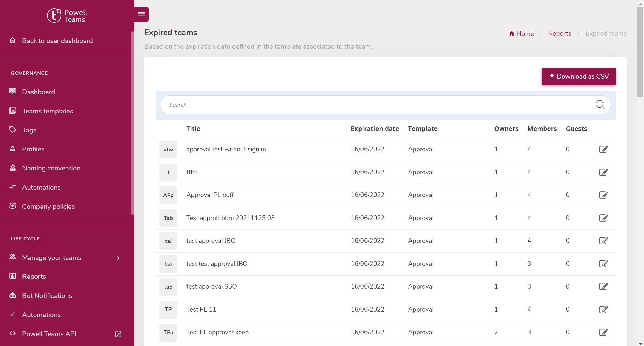The image size is (644, 346).
Task: Open Naming convention settings
Action: point(51,168)
